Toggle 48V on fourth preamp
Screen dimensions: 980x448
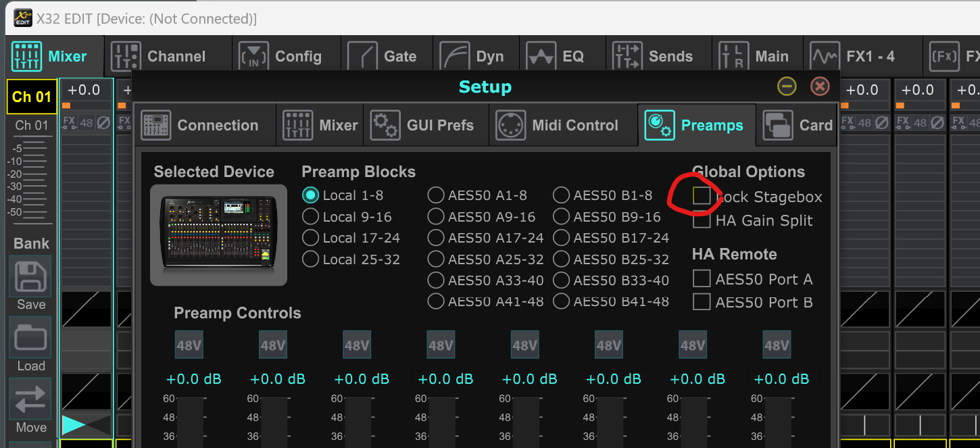pyautogui.click(x=441, y=345)
